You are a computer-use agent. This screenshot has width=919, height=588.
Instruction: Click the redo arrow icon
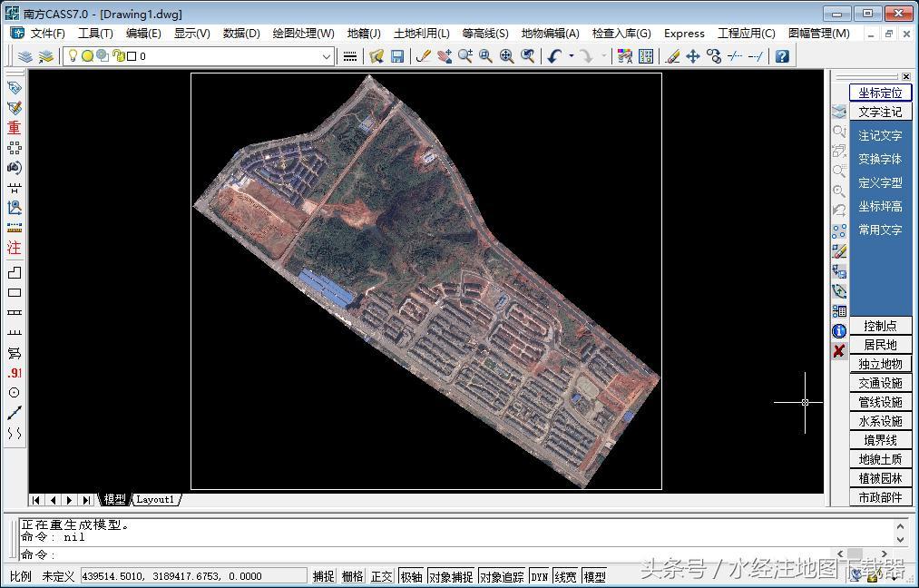(x=585, y=56)
